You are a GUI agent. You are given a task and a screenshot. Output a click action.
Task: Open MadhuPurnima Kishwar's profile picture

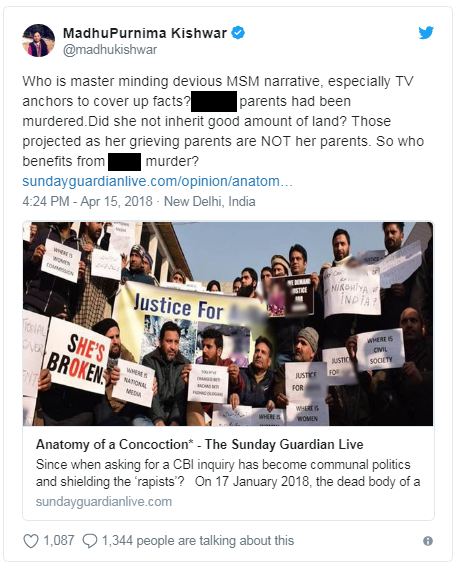click(38, 41)
